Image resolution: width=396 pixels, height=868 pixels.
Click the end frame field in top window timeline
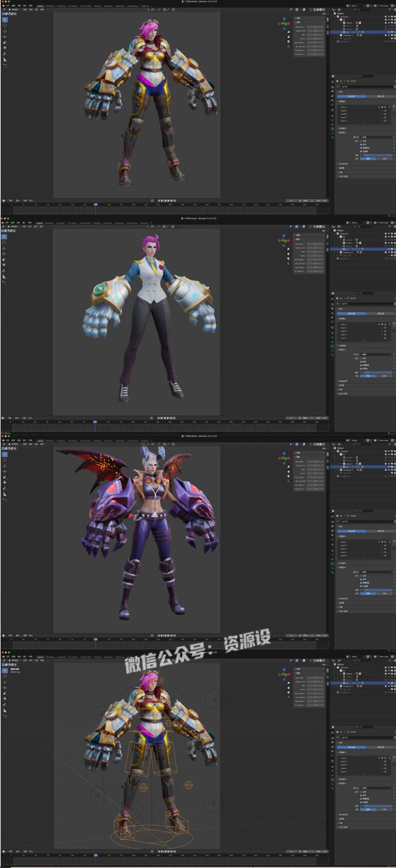click(322, 201)
